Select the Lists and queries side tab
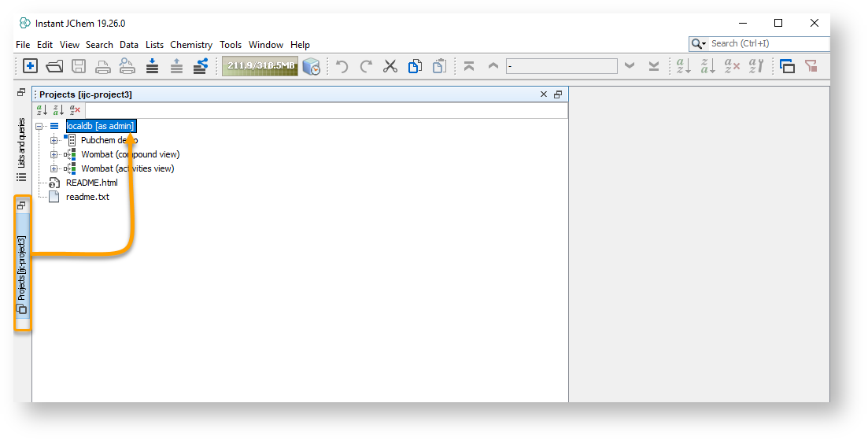The height and width of the screenshot is (440, 868). point(22,148)
